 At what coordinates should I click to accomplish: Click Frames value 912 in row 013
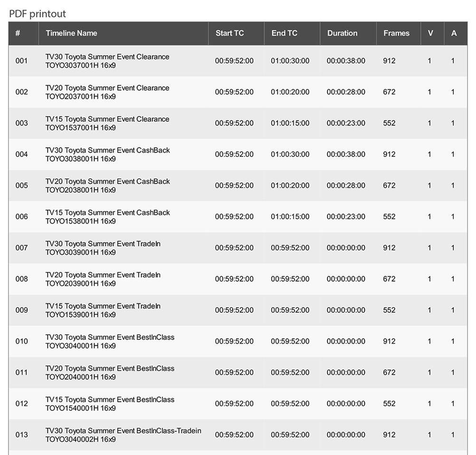coord(389,435)
